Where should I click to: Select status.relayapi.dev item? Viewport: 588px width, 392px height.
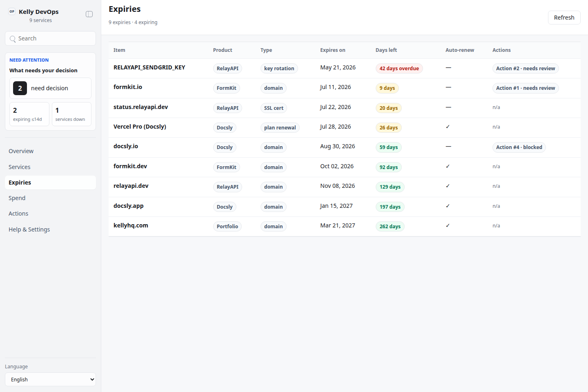coord(141,107)
